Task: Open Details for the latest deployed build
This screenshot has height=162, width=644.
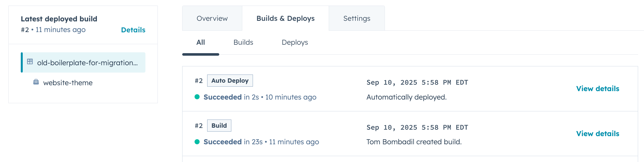Action: click(133, 30)
